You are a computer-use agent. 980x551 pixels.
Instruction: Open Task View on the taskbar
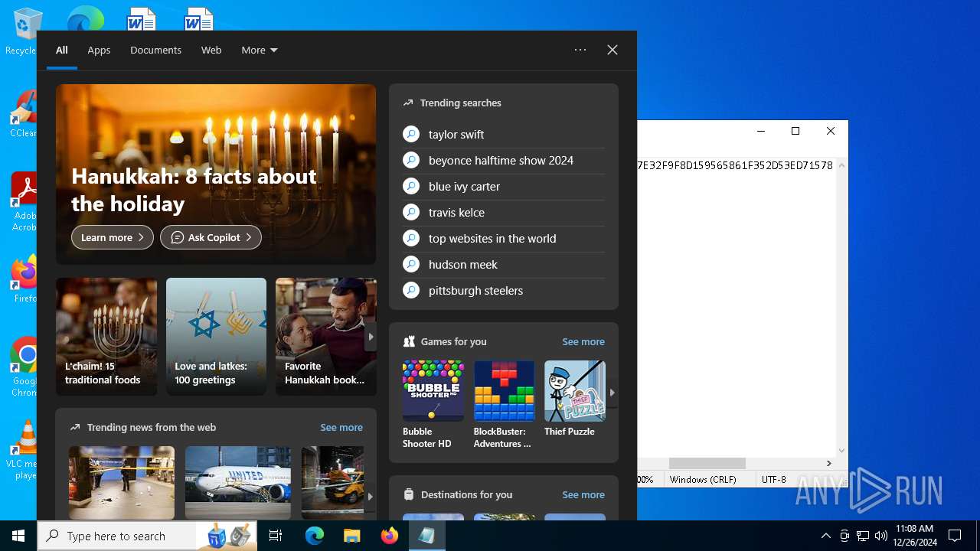tap(276, 536)
